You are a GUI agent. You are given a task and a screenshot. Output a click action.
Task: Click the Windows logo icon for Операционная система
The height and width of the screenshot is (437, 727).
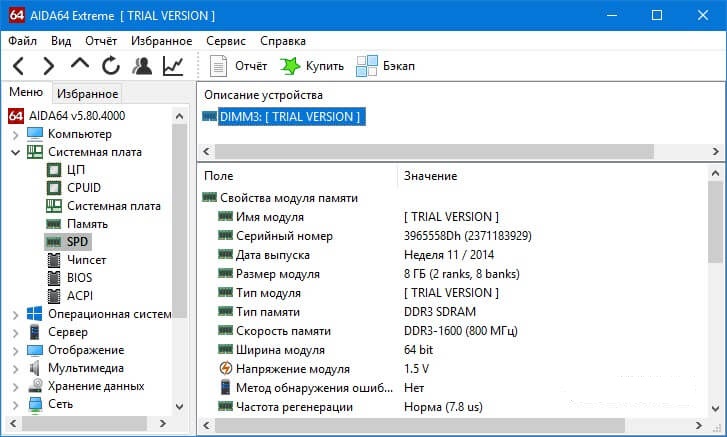coord(35,314)
